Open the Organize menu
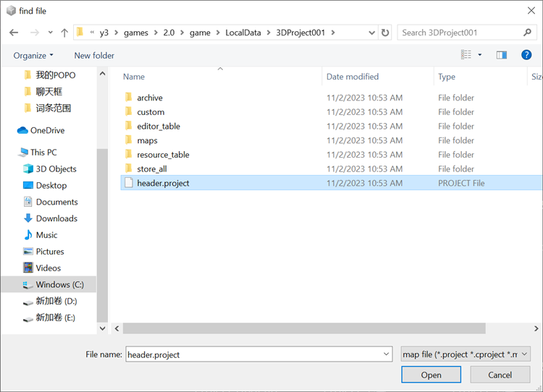Screen dimensions: 543x392 pyautogui.click(x=33, y=56)
